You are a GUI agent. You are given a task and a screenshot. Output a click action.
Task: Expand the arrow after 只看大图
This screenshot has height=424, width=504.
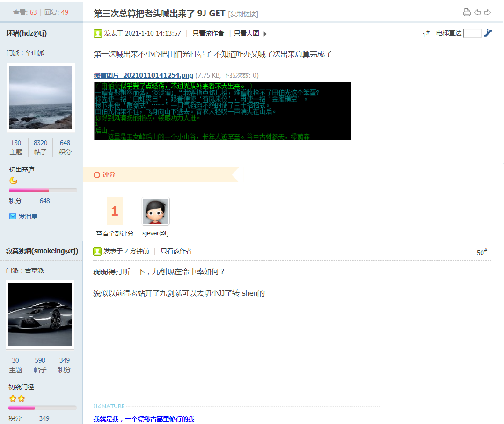[265, 34]
